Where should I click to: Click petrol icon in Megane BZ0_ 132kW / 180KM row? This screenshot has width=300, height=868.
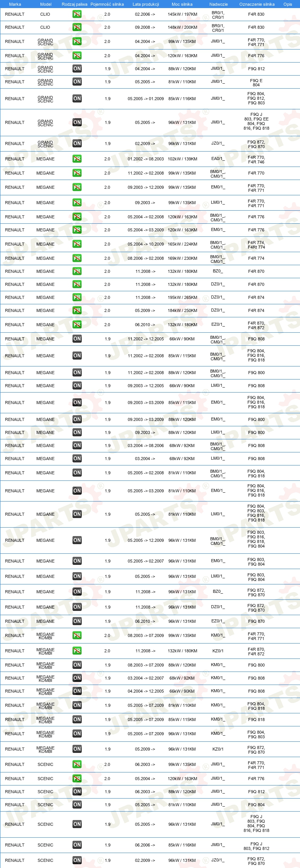coord(77,271)
